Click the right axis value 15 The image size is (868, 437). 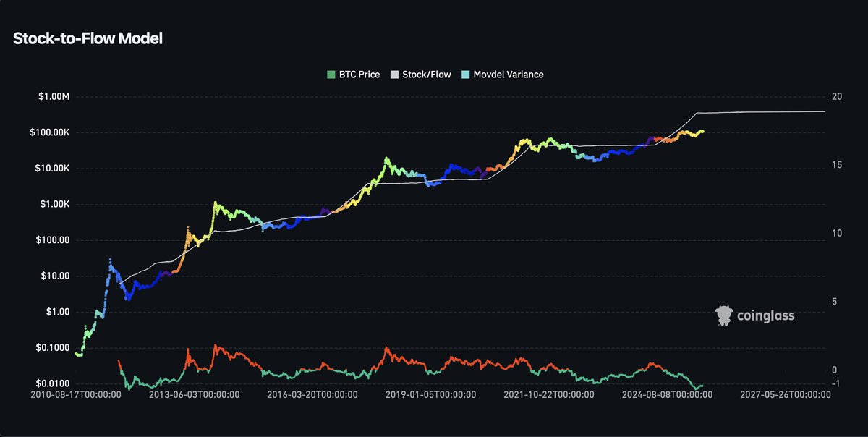[837, 165]
